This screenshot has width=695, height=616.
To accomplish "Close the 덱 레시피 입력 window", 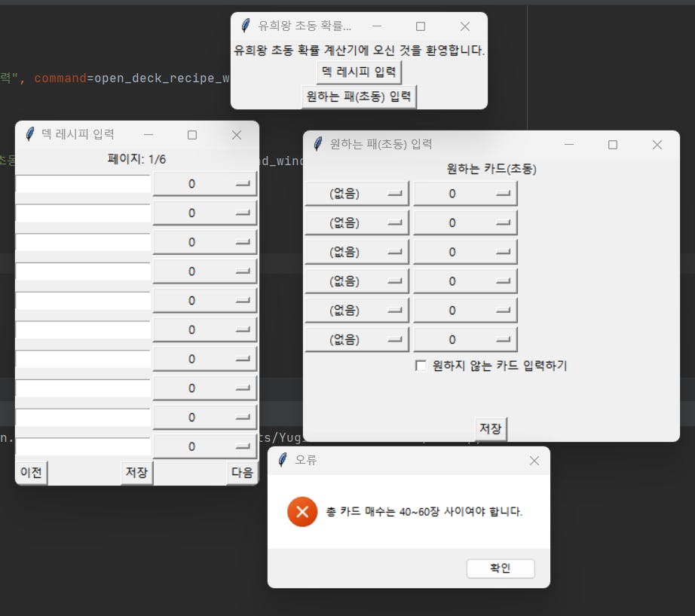I will pyautogui.click(x=237, y=135).
